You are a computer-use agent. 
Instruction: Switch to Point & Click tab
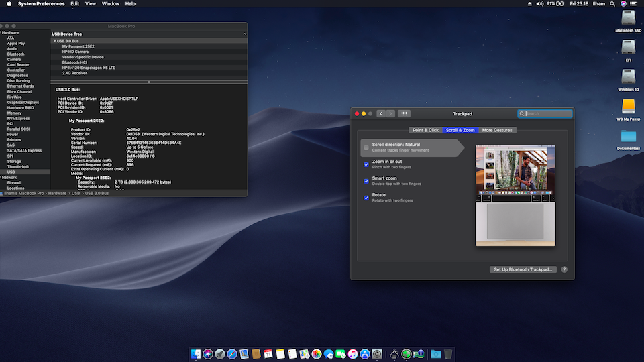pos(425,130)
